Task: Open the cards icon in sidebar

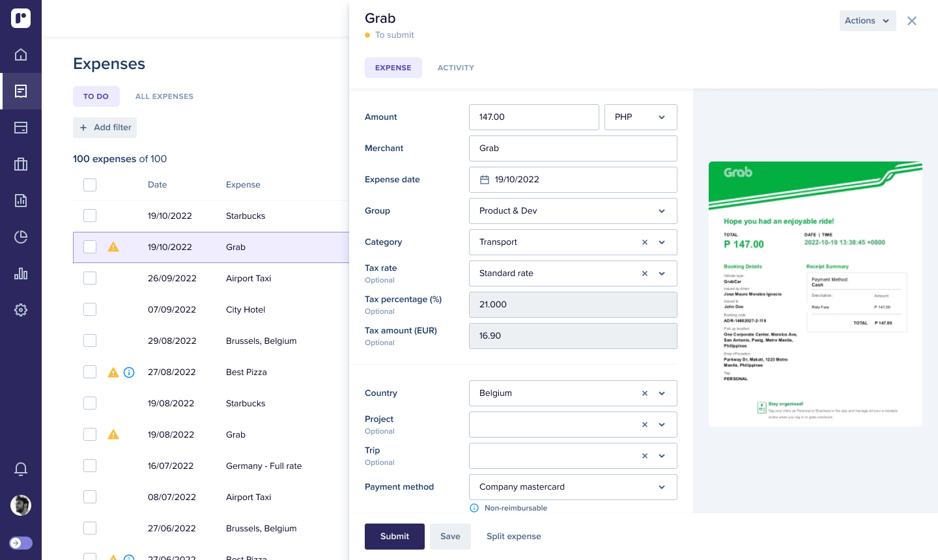Action: (x=21, y=128)
